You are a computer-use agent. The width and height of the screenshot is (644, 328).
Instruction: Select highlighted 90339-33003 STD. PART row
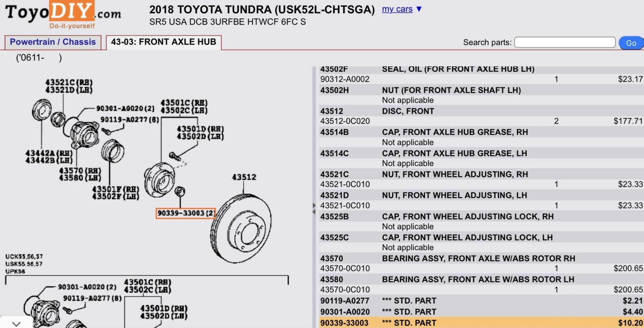click(482, 323)
